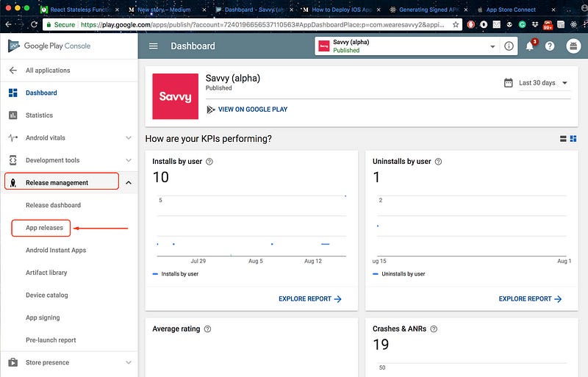This screenshot has width=588, height=377.
Task: Open App signing
Action: pos(43,317)
